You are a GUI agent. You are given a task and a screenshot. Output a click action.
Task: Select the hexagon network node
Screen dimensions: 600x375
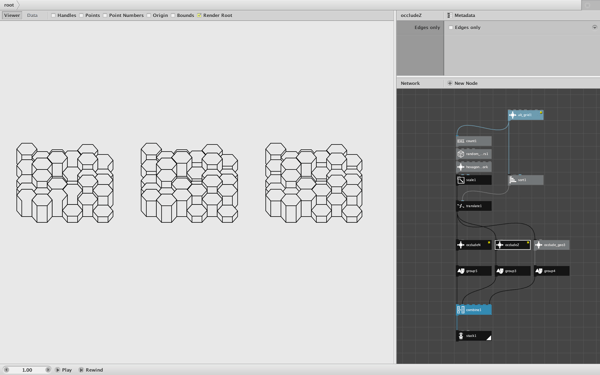(474, 167)
